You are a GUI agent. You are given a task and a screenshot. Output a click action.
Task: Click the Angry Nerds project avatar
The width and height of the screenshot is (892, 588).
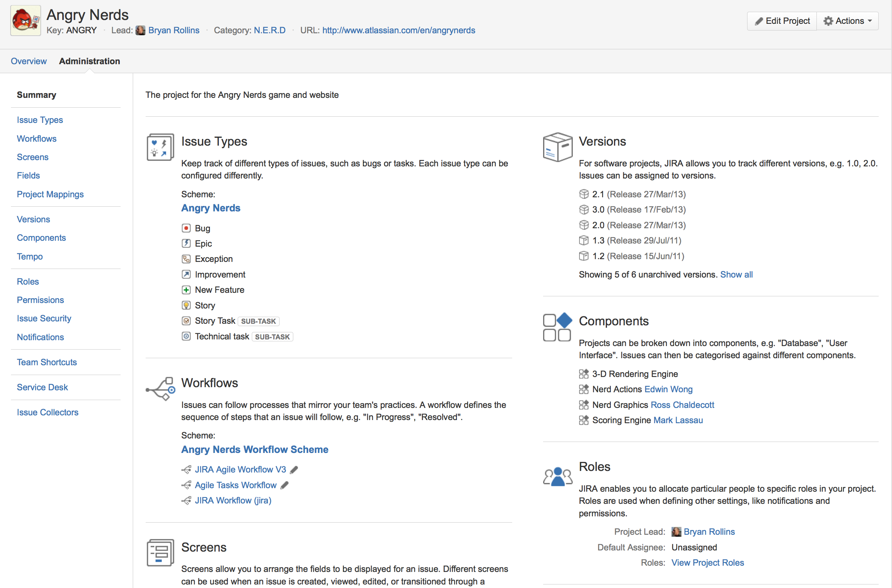coord(25,21)
